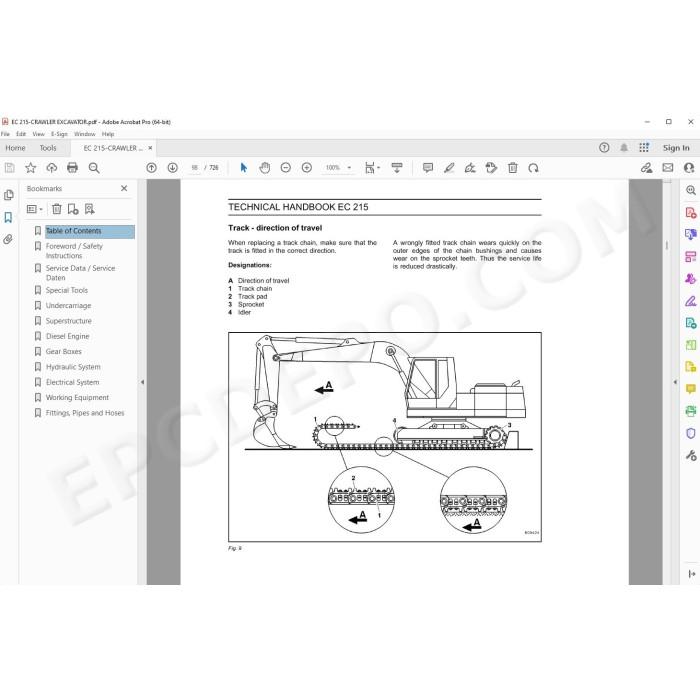This screenshot has height=700, width=700.
Task: Open the Special Tools bookmark
Action: (x=67, y=290)
